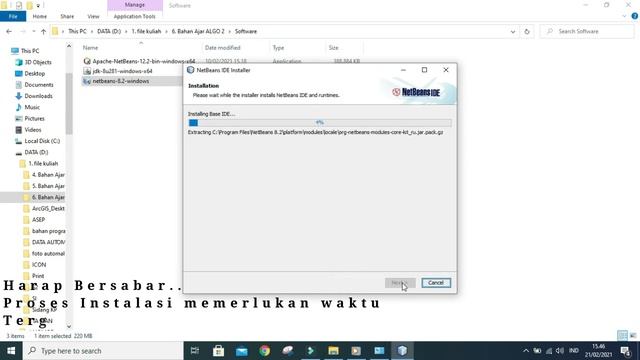Go back in File Explorer

(9, 31)
